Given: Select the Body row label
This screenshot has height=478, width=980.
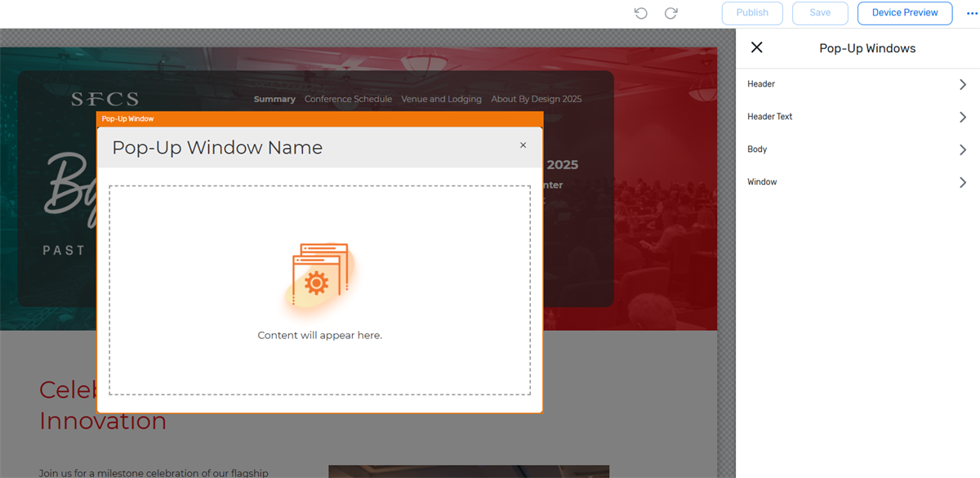Looking at the screenshot, I should tap(757, 150).
